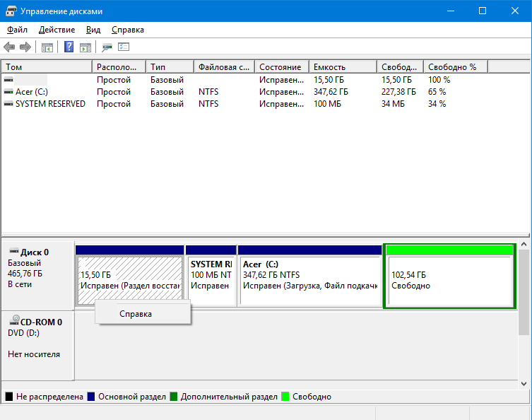The width and height of the screenshot is (532, 420).
Task: Sort by the Файловая с... column header
Action: click(x=224, y=67)
